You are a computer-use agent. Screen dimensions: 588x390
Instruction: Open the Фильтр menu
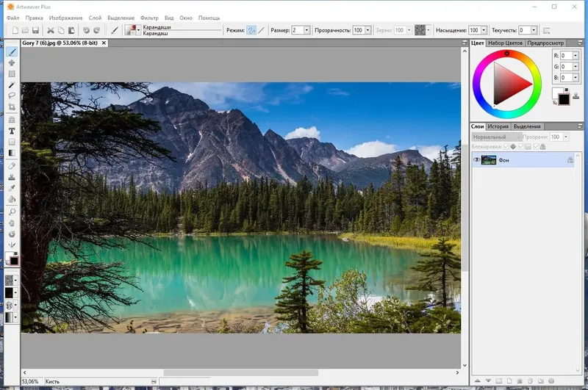(149, 18)
